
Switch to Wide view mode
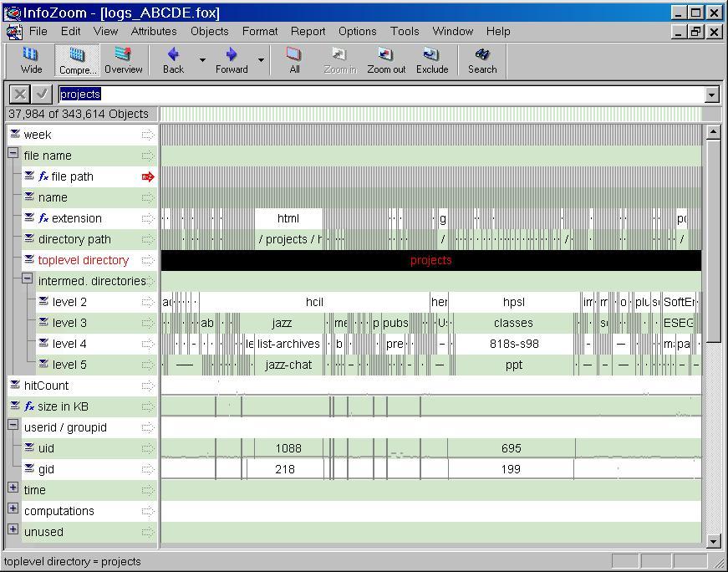click(31, 60)
